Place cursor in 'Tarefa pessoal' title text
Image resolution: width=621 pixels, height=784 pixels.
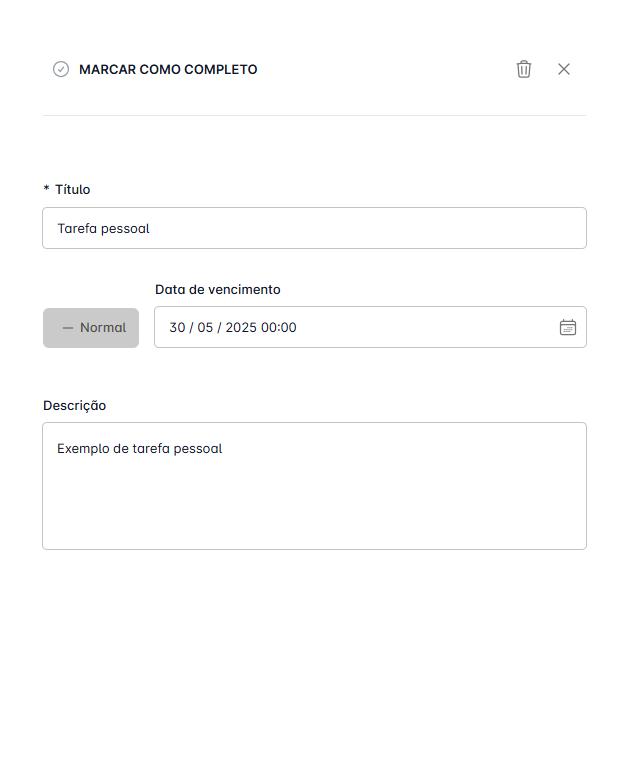104,228
